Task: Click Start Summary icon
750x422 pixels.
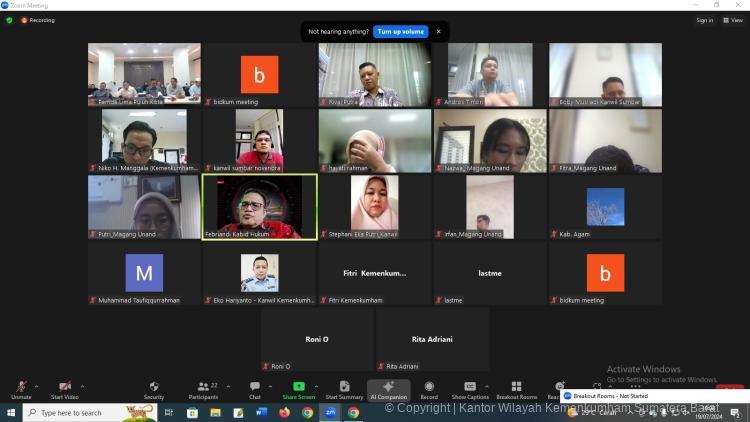Action: point(344,386)
